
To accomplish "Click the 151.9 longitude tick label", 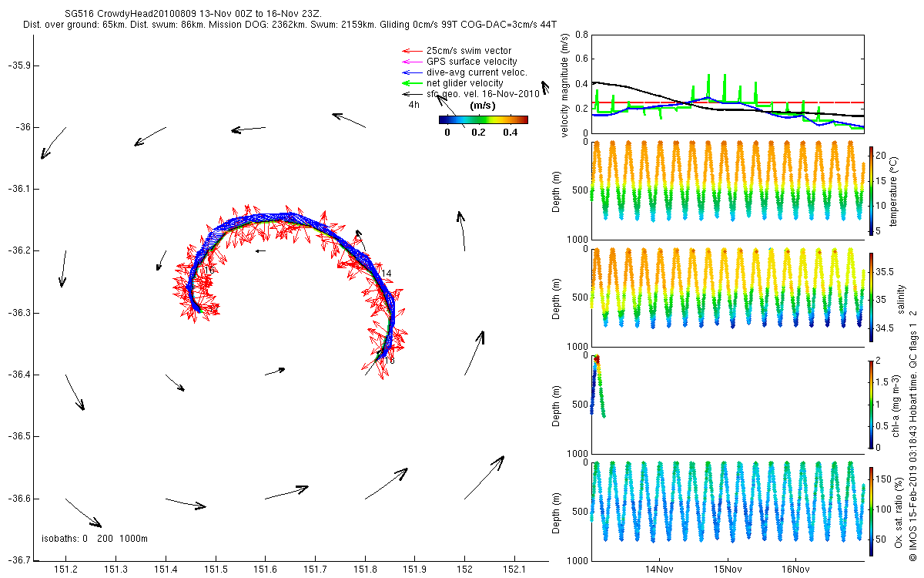I will (414, 570).
